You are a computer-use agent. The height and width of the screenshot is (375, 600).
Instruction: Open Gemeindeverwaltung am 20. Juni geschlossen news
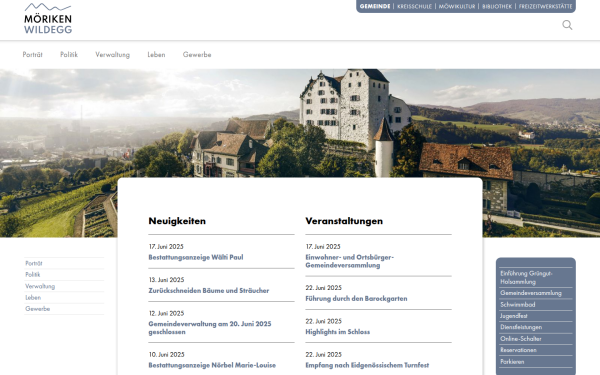pos(210,328)
